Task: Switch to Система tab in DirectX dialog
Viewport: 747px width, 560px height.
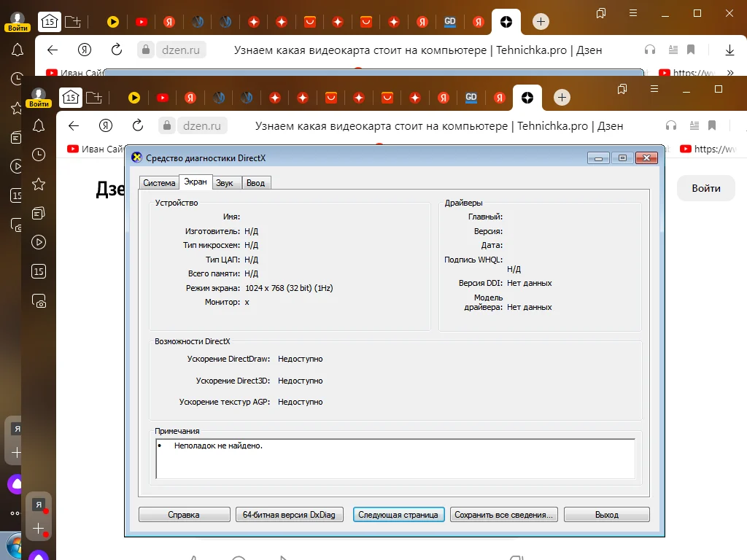Action: pos(159,183)
